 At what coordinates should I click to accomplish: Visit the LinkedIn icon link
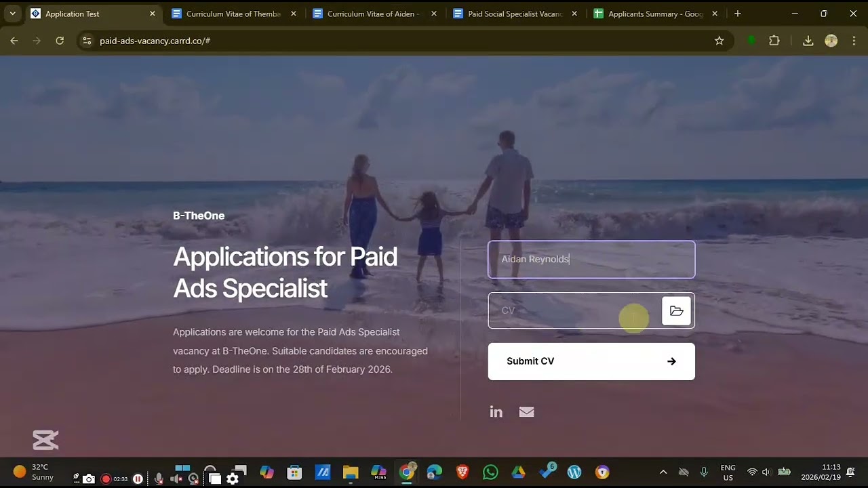(x=496, y=412)
